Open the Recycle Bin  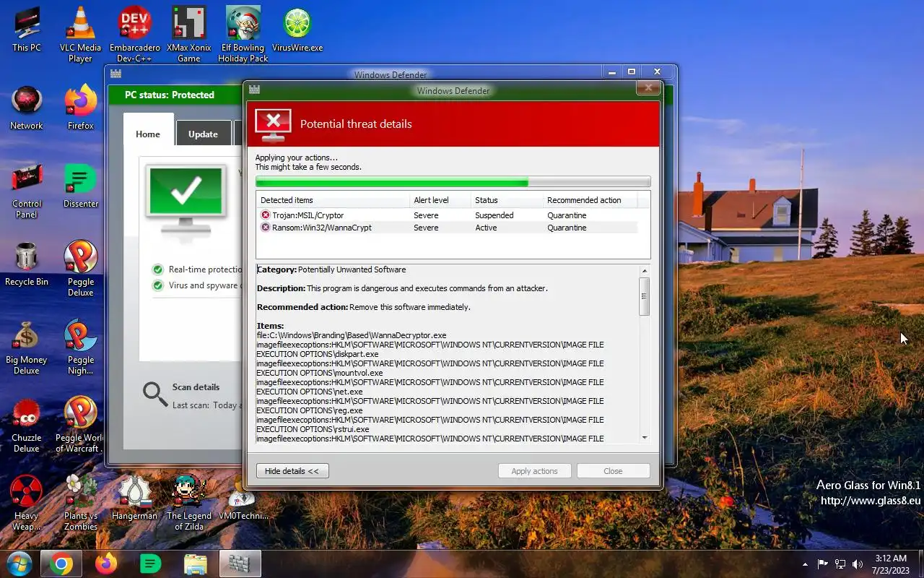27,264
